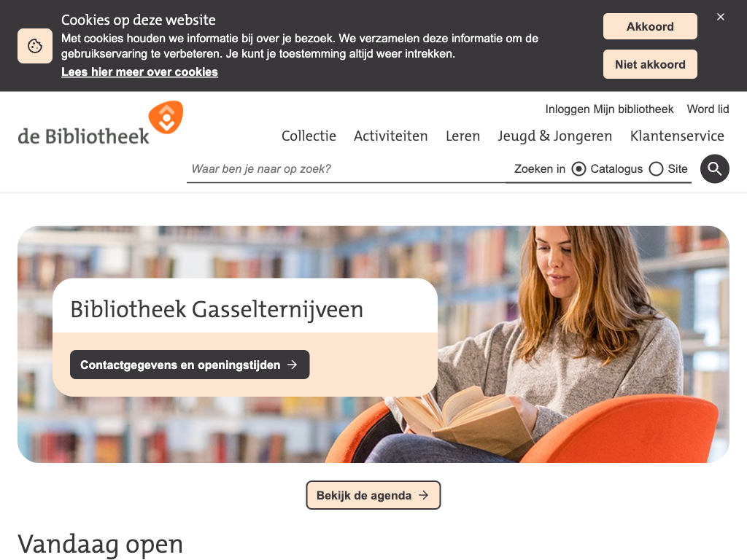The height and width of the screenshot is (560, 747).
Task: Click the cookie icon in banner
Action: 35,46
